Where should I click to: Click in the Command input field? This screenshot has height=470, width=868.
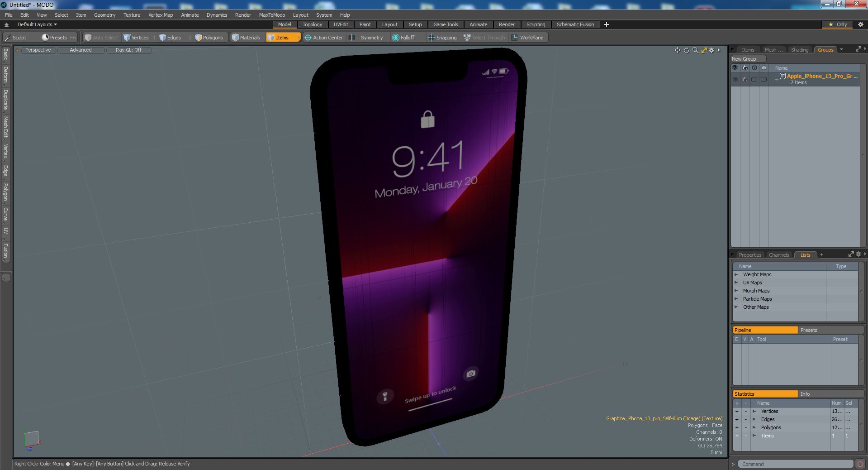pos(795,464)
